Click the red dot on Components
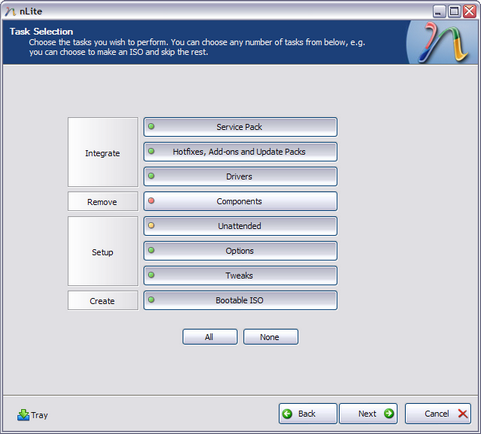 151,201
